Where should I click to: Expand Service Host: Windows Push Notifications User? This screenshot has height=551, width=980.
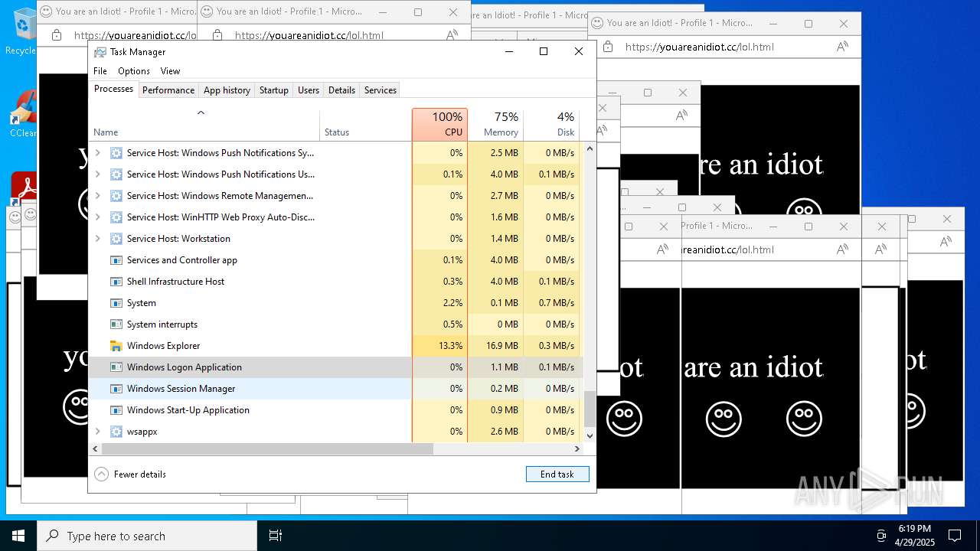click(x=97, y=174)
